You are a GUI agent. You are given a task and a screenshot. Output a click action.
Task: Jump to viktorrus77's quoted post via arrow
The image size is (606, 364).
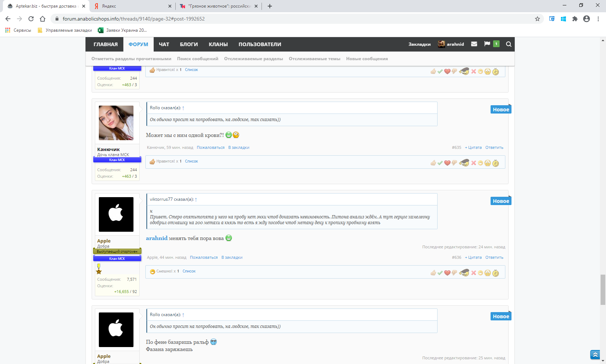coord(196,200)
